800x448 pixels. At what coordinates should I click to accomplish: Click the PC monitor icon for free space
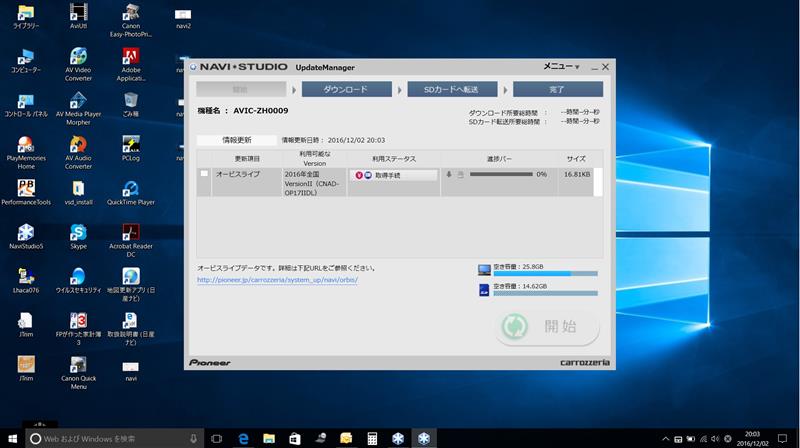484,270
